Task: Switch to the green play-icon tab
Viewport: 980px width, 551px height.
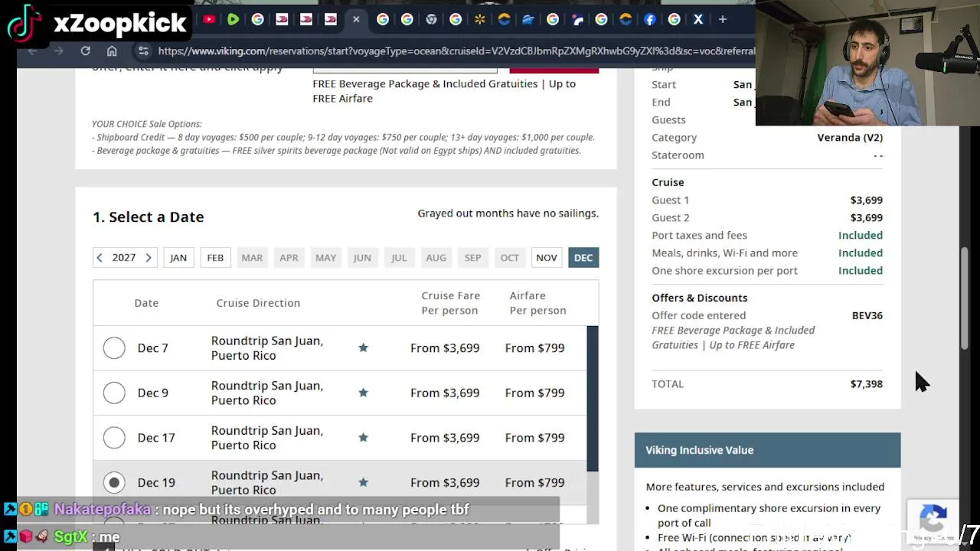Action: click(233, 19)
